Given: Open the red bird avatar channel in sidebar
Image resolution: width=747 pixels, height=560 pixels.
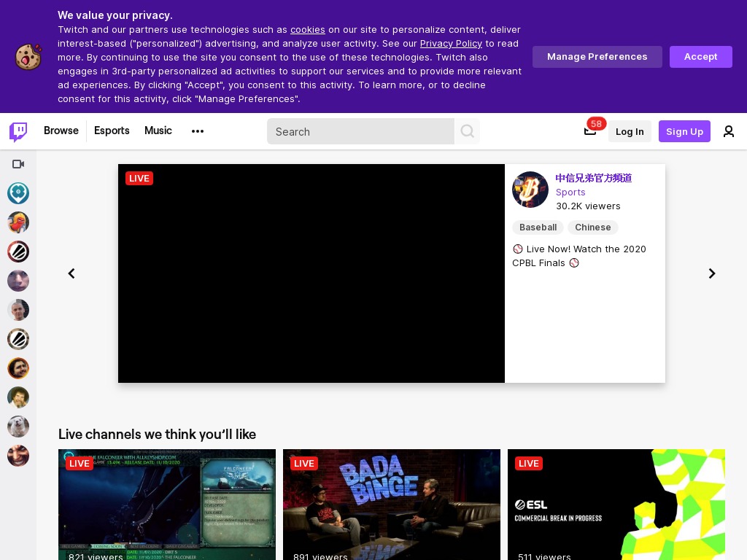Looking at the screenshot, I should [18, 222].
